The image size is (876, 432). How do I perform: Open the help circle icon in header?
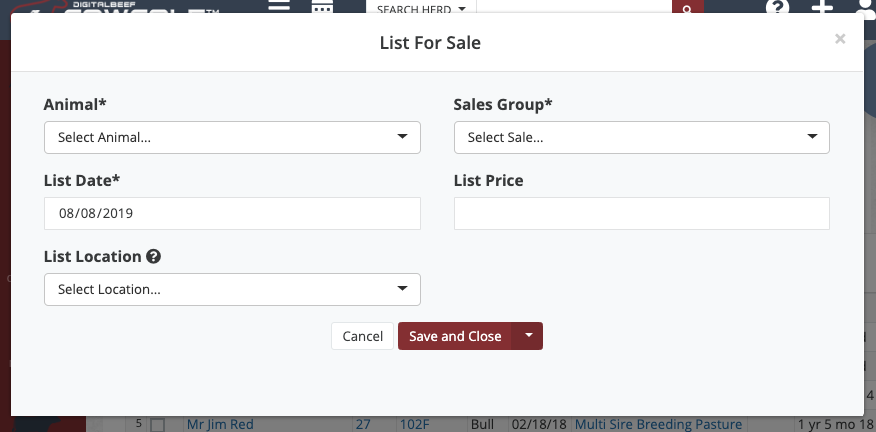click(777, 8)
